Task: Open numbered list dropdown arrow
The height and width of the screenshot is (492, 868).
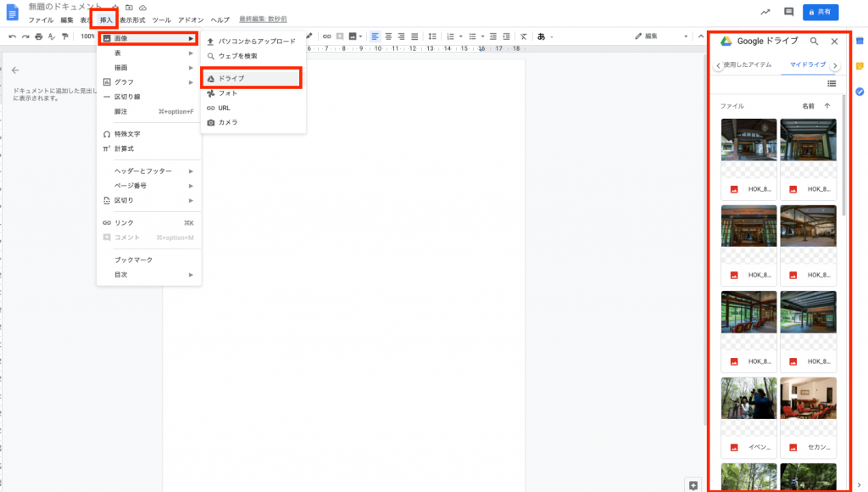Action: 460,36
